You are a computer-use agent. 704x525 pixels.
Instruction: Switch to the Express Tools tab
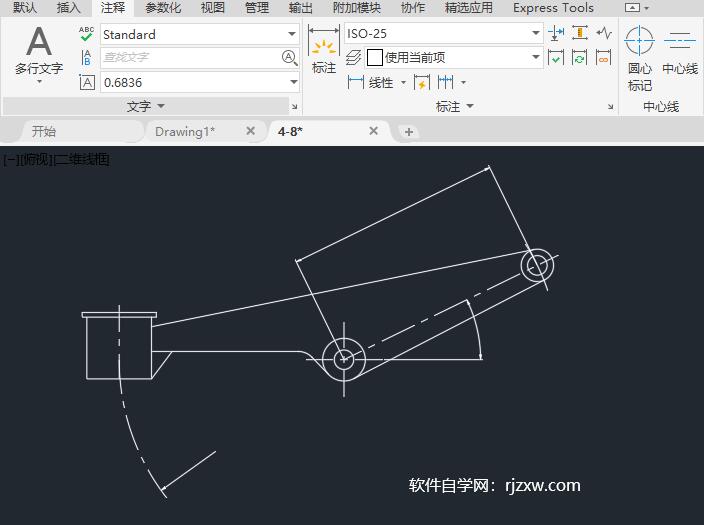553,8
